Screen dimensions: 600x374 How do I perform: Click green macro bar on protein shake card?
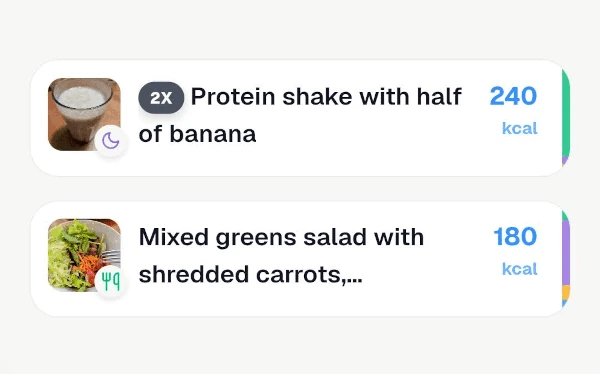pos(566,113)
